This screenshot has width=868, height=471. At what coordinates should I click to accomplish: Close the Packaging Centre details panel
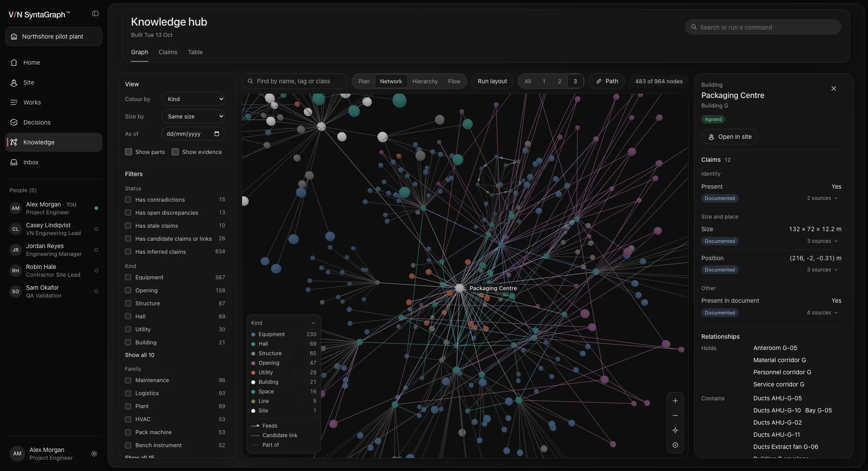coord(834,88)
